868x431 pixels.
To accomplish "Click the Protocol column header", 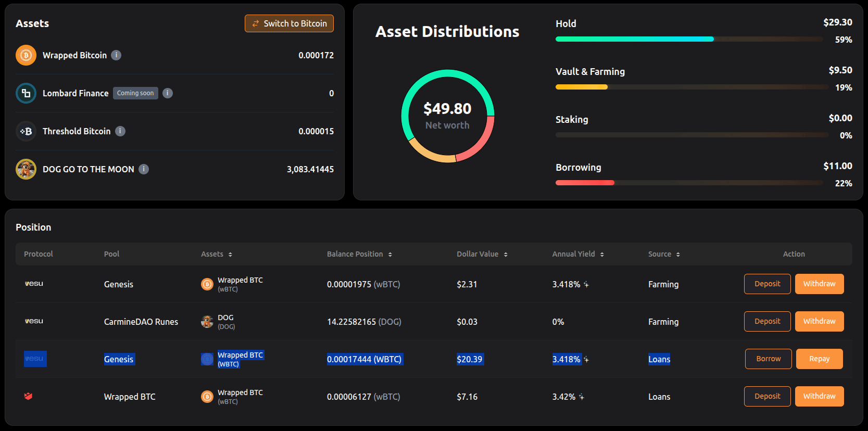I will (x=39, y=254).
